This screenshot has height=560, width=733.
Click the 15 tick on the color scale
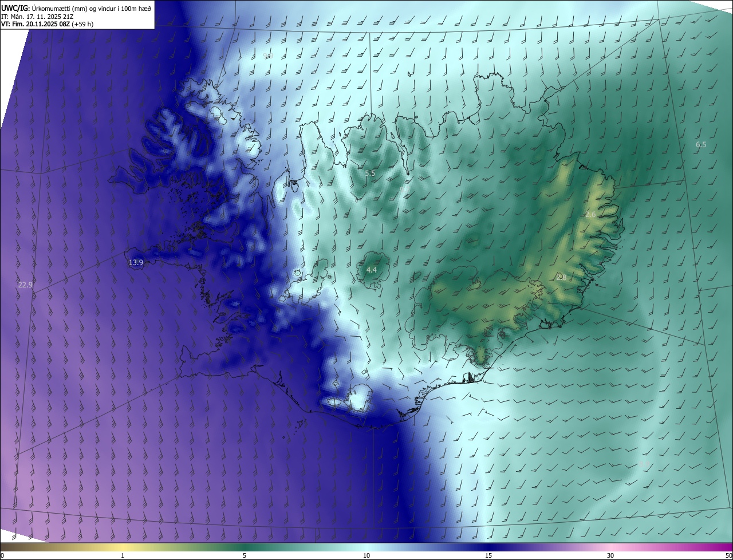pos(488,555)
